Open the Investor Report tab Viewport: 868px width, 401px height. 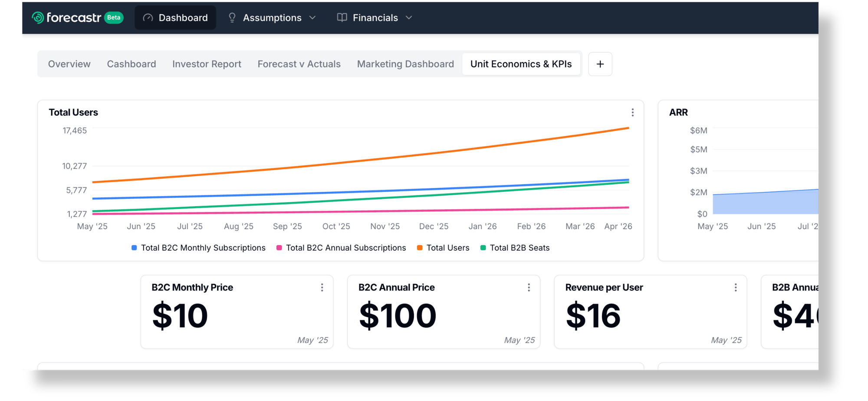coord(207,64)
